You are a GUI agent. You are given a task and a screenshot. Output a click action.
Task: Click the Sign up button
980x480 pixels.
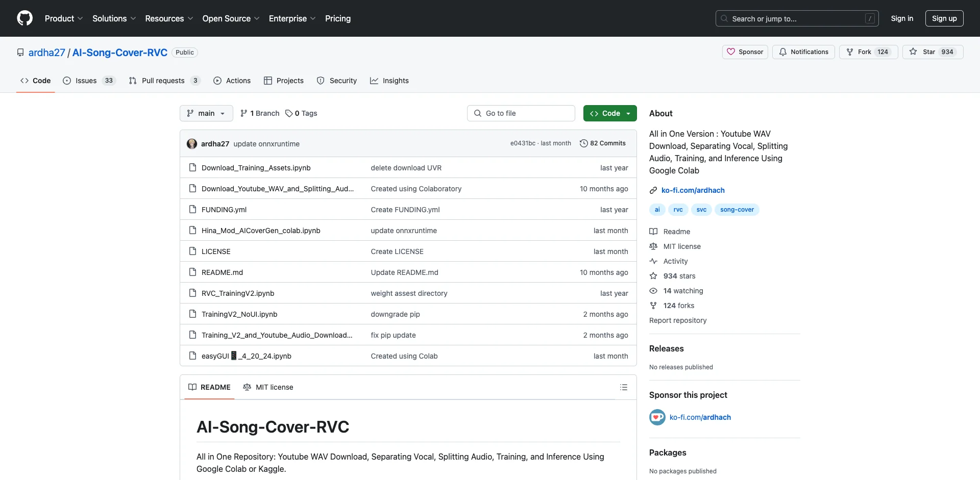(x=944, y=18)
